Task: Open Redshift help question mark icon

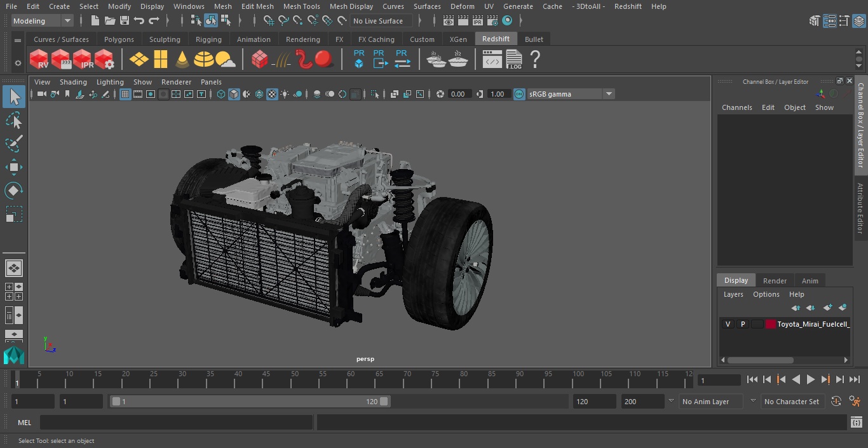Action: click(x=535, y=60)
